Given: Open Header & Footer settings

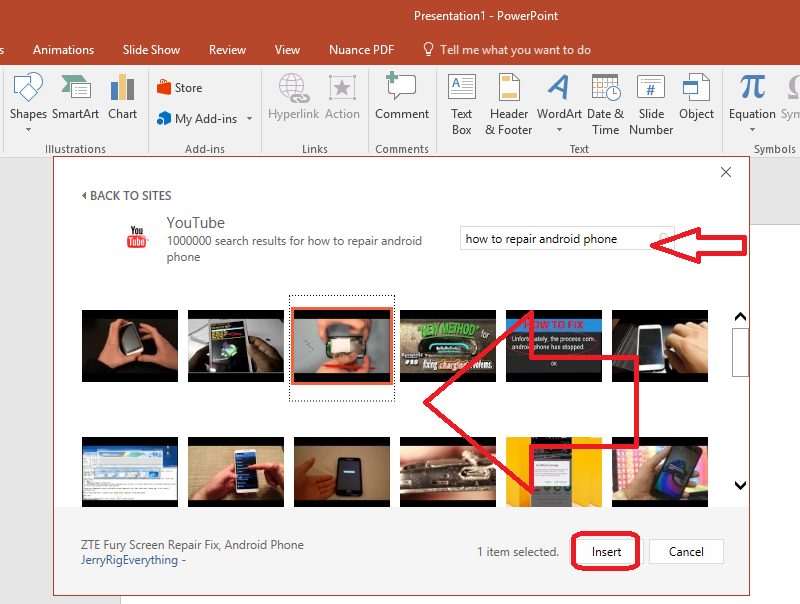Looking at the screenshot, I should 509,104.
